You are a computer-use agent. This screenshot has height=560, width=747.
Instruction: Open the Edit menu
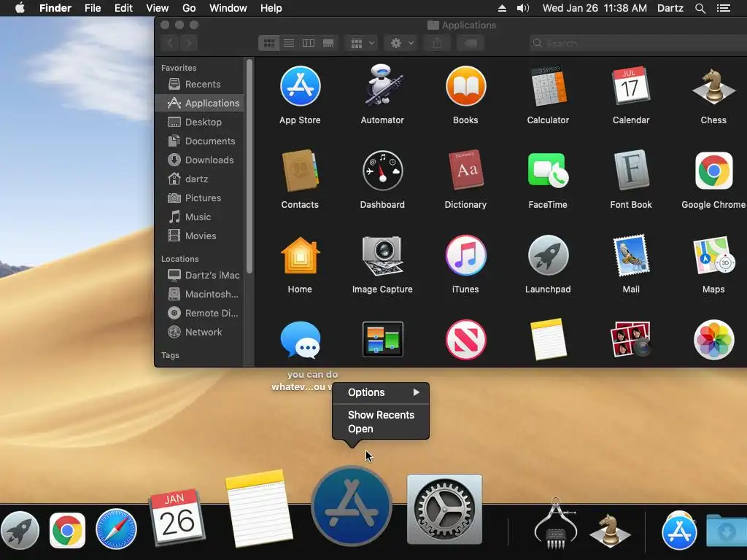click(x=123, y=8)
